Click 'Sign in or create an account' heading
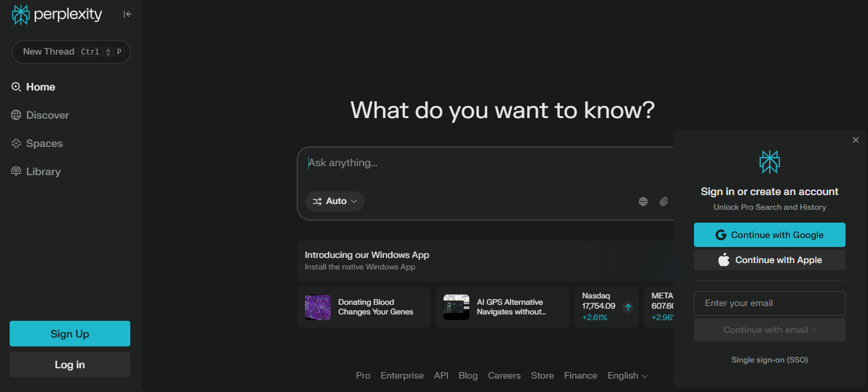The height and width of the screenshot is (392, 868). (770, 192)
